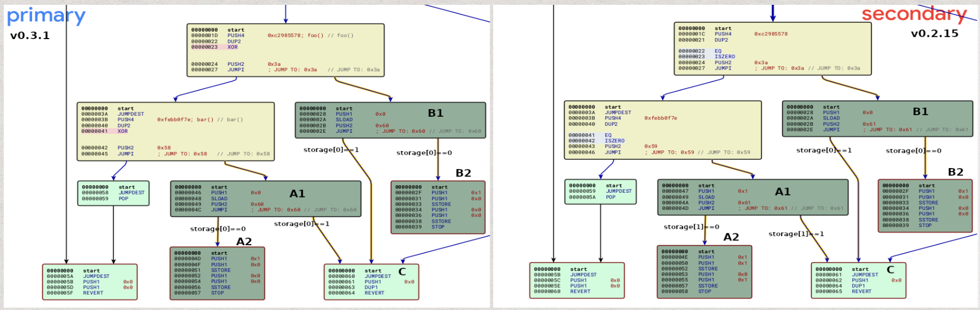Click SLOAD at 0000002A in secondary green block
The width and height of the screenshot is (980, 310).
point(813,118)
